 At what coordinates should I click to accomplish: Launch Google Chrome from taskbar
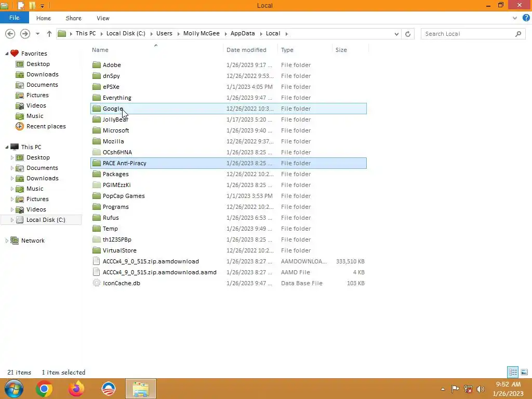44,389
